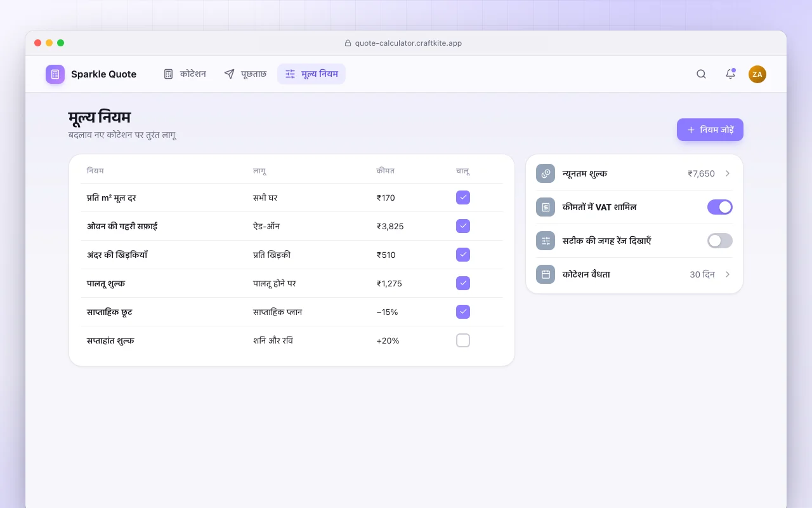
Task: Click the कीमत column header
Action: pos(385,171)
